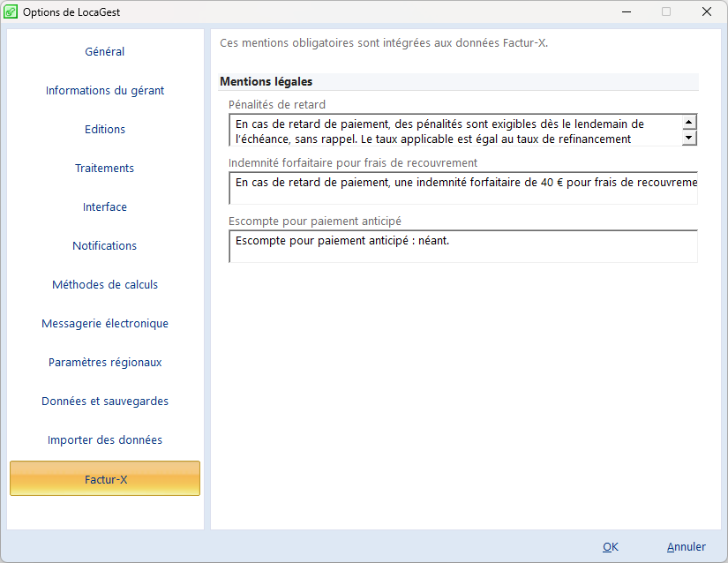Close the Options de LocaGest window
The image size is (728, 563).
tap(706, 11)
